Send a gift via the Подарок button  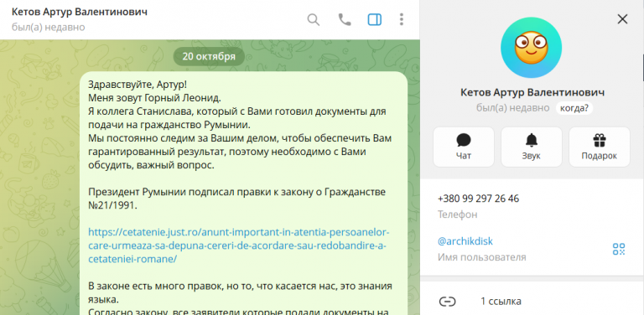[x=600, y=147]
